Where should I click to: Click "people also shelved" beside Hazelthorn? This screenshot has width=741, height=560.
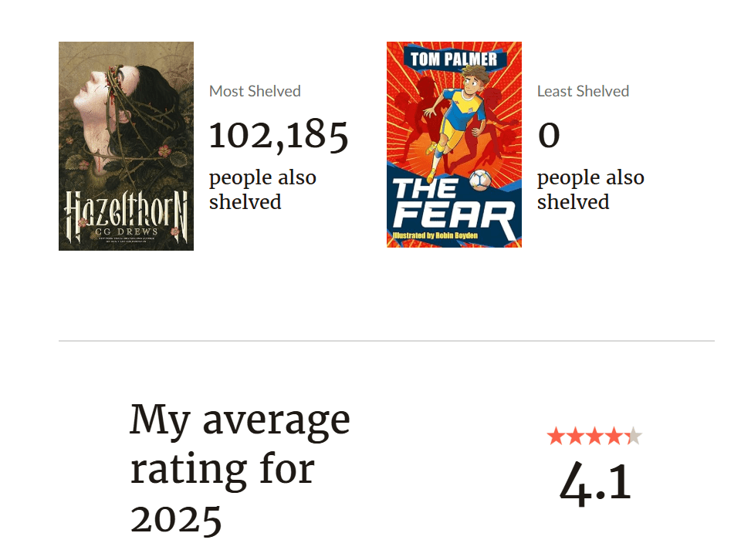(x=262, y=190)
